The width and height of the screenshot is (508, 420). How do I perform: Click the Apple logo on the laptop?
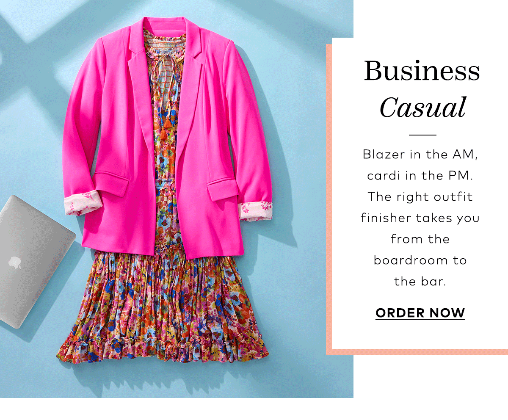click(x=14, y=262)
